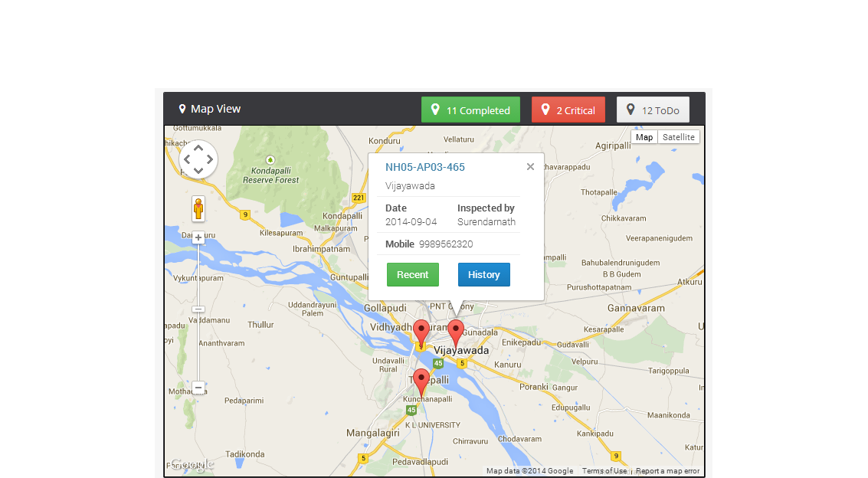Click highway 221 shield on map
The image size is (868, 478).
359,198
